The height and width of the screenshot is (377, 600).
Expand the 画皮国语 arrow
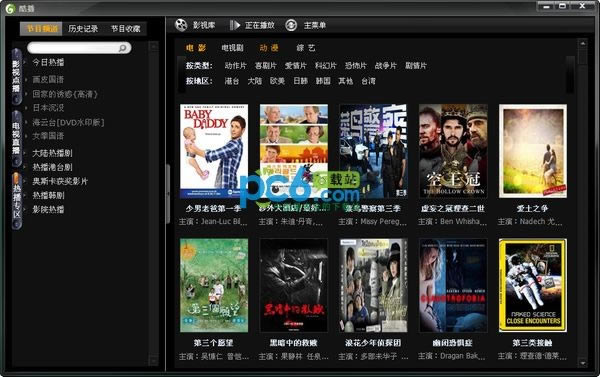click(x=26, y=80)
